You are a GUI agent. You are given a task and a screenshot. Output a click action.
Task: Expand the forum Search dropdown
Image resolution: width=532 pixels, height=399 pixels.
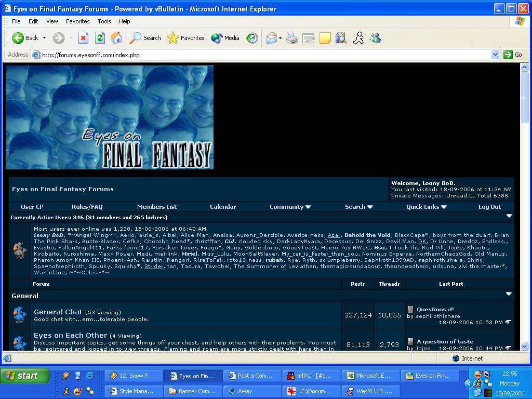(358, 207)
